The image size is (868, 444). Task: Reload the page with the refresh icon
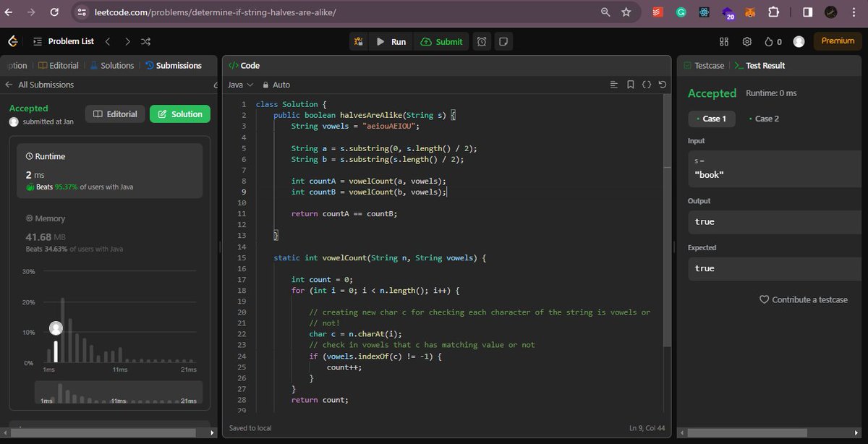(x=54, y=12)
